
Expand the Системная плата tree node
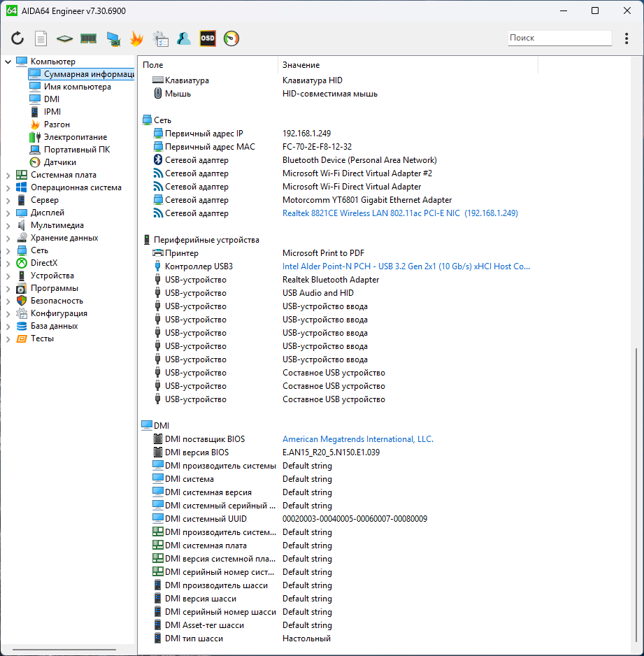8,175
